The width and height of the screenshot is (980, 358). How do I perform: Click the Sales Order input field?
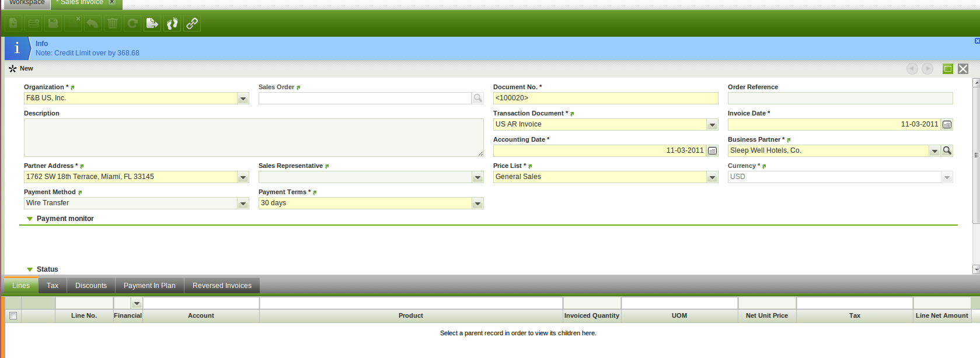coord(365,98)
